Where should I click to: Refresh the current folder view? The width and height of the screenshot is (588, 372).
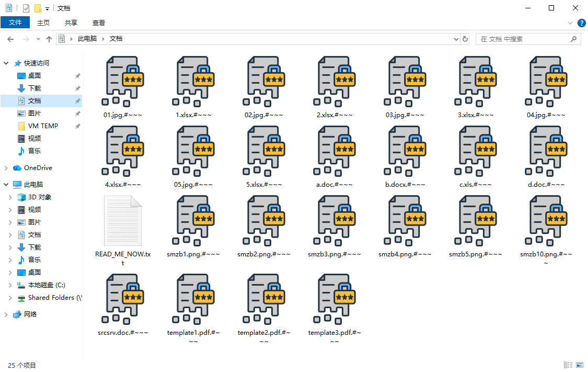click(465, 39)
